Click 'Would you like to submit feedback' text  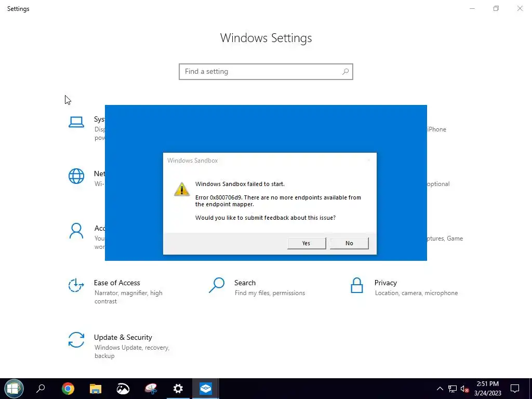tap(265, 218)
